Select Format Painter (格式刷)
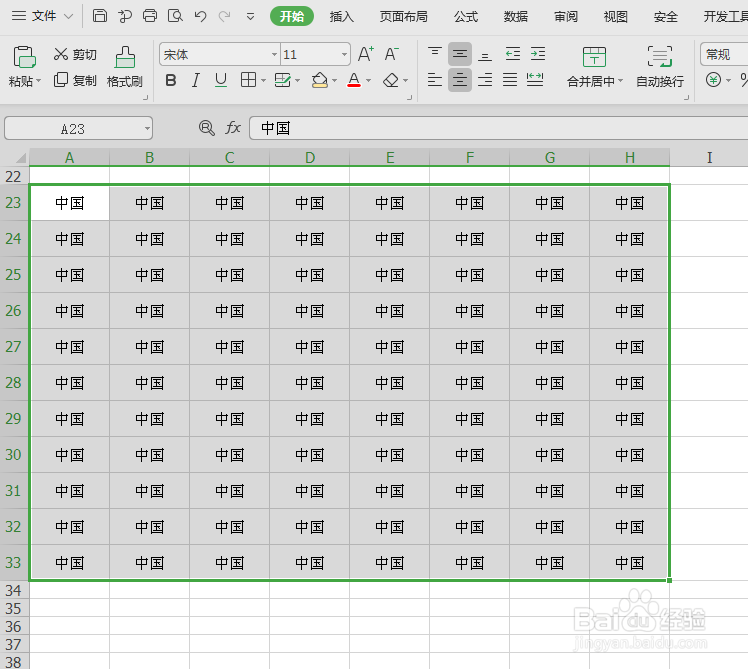 point(125,67)
